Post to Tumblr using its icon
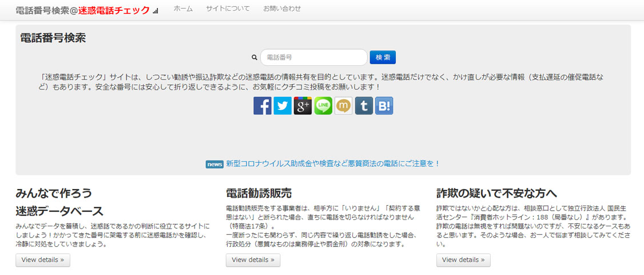This screenshot has width=644, height=275. 364,105
